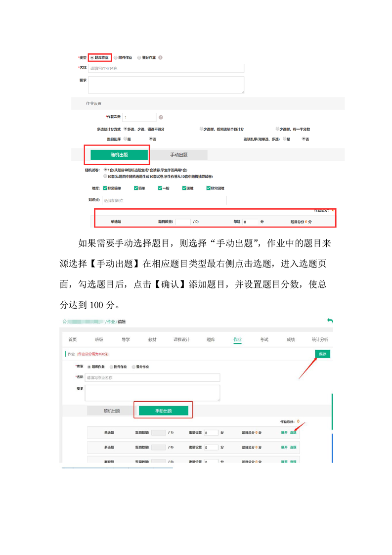Click the 题目数量 input next to 每题
This screenshot has height=555, width=392.
pyautogui.click(x=183, y=222)
